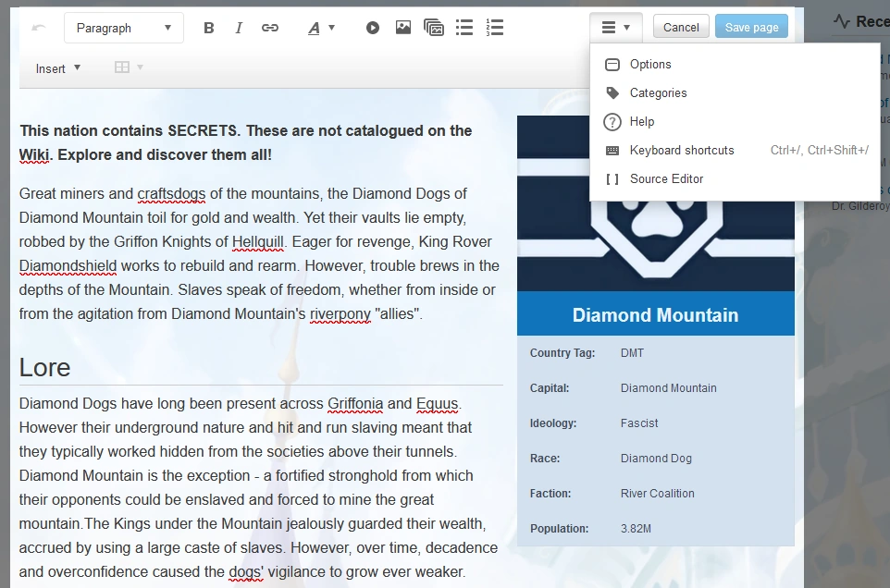Click the bold SECRETS notice text
The image size is (890, 588).
[246, 143]
